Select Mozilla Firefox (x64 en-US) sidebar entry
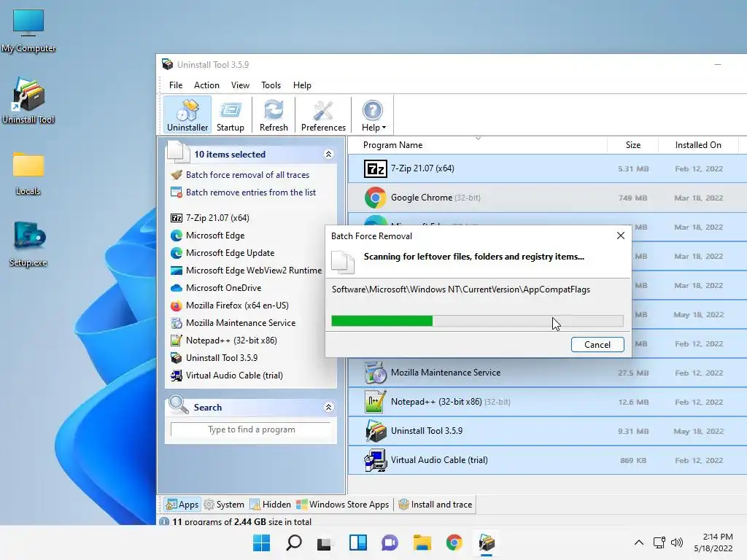747x560 pixels. tap(230, 306)
